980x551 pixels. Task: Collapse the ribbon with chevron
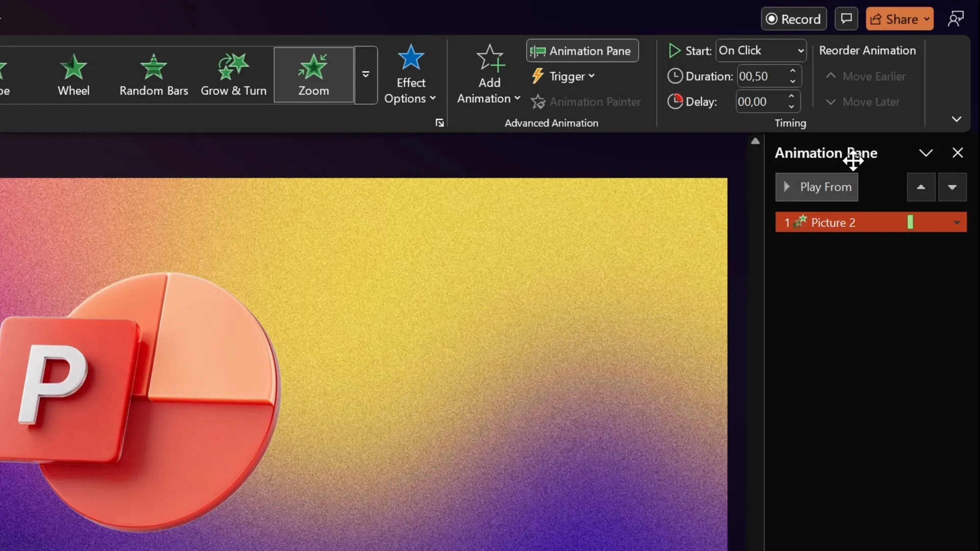click(x=957, y=119)
